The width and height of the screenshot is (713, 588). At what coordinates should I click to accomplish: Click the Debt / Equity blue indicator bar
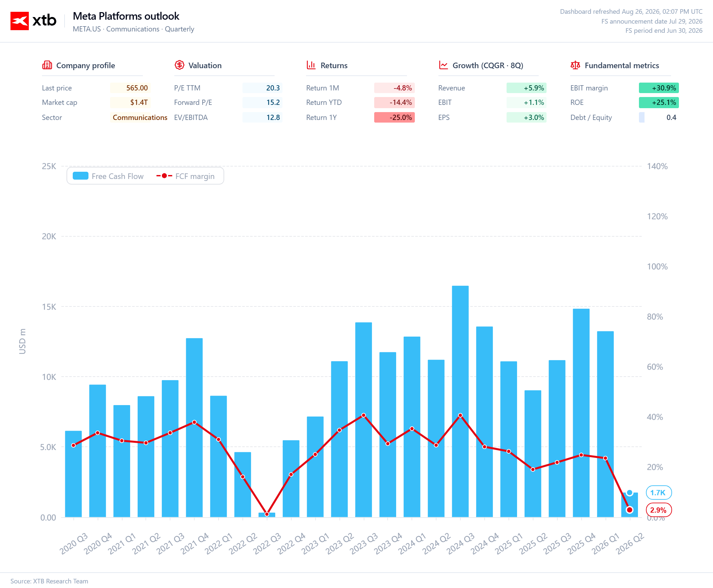(642, 118)
